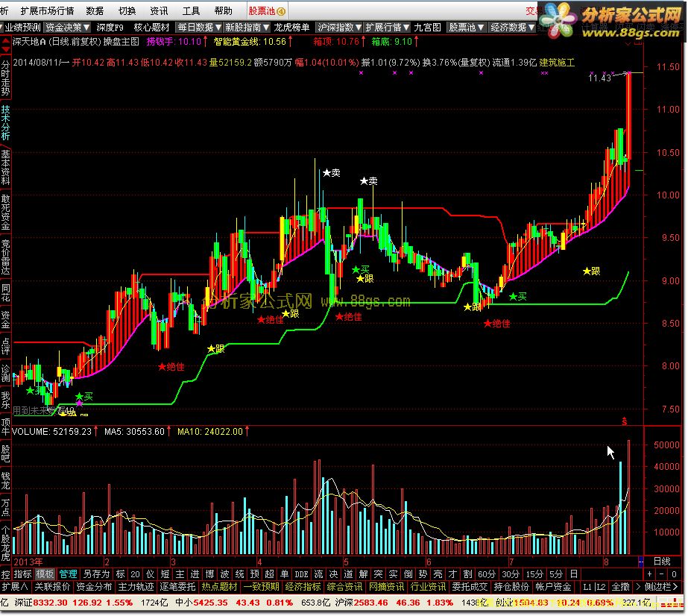Expand 扩展∧ panel
This screenshot has width=688, height=616.
pyautogui.click(x=15, y=587)
